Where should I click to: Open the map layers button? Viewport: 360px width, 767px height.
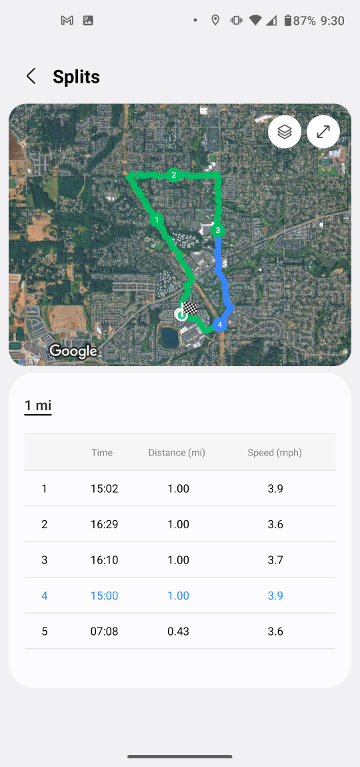[x=284, y=132]
